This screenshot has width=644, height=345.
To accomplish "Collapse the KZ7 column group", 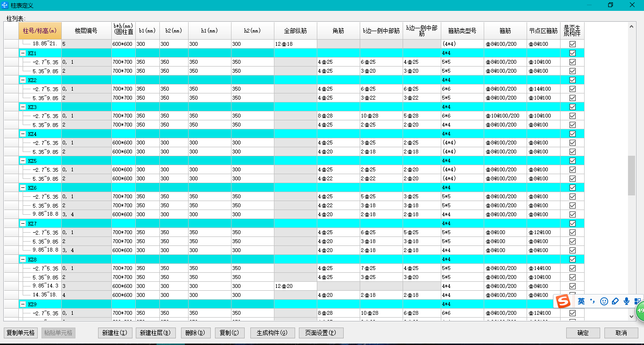I will point(23,224).
